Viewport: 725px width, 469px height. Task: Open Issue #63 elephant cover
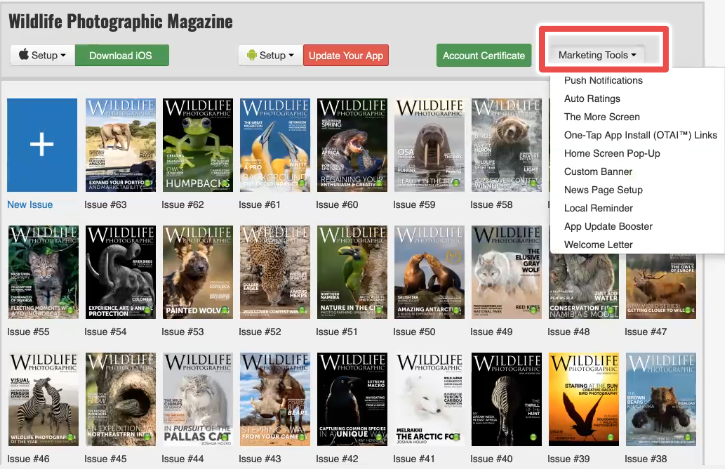click(121, 145)
